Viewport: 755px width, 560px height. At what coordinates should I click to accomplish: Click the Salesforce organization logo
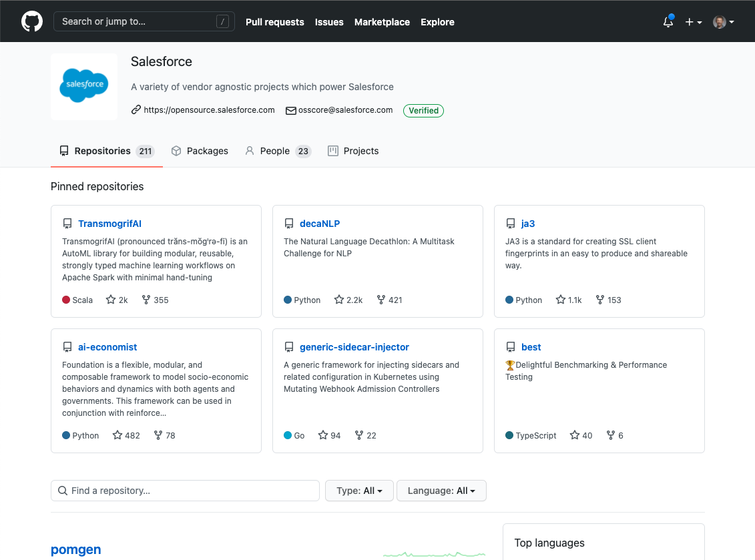tap(84, 87)
